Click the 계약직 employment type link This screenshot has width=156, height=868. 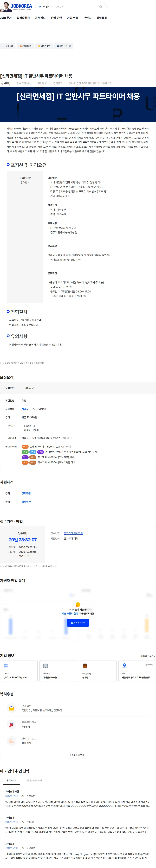click(x=25, y=409)
